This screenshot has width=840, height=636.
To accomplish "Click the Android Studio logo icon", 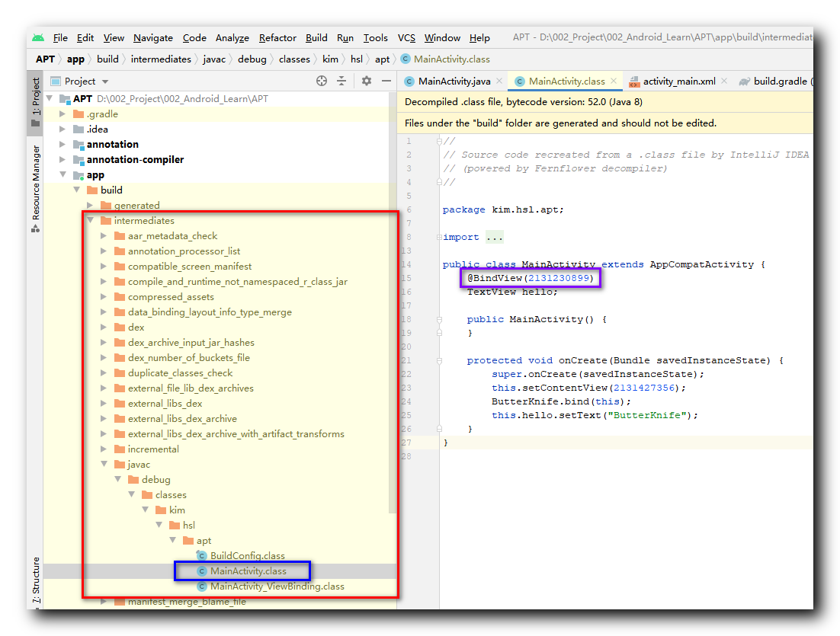I will tap(38, 38).
